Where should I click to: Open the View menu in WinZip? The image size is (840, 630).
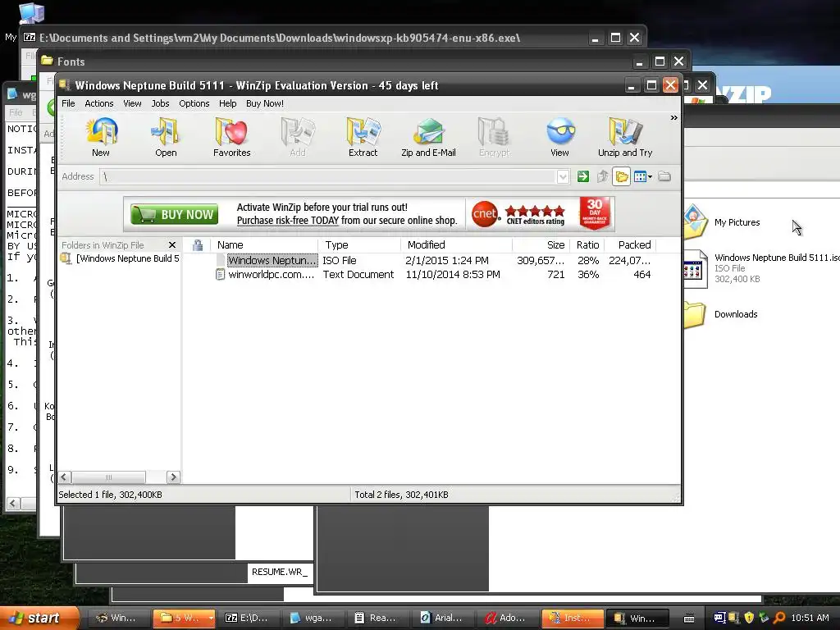pyautogui.click(x=132, y=103)
